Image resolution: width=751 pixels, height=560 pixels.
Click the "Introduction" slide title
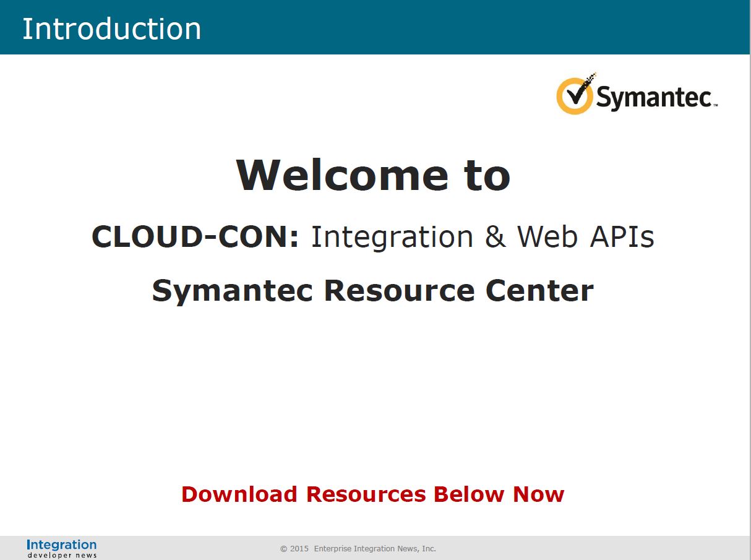click(x=112, y=28)
